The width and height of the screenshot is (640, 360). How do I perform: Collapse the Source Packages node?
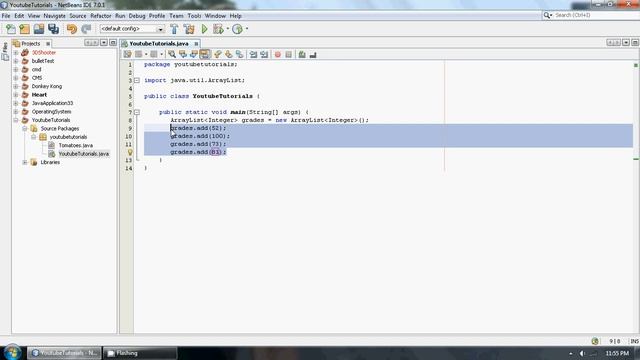click(25, 129)
